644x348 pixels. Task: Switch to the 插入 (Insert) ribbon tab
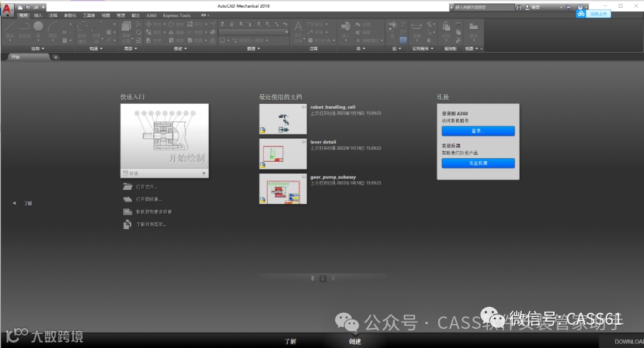click(x=38, y=15)
